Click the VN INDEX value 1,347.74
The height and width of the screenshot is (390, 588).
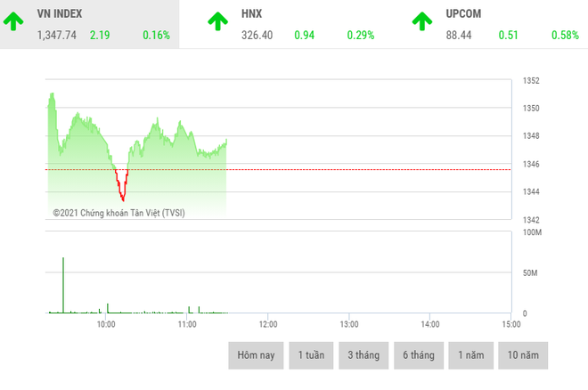pyautogui.click(x=57, y=36)
